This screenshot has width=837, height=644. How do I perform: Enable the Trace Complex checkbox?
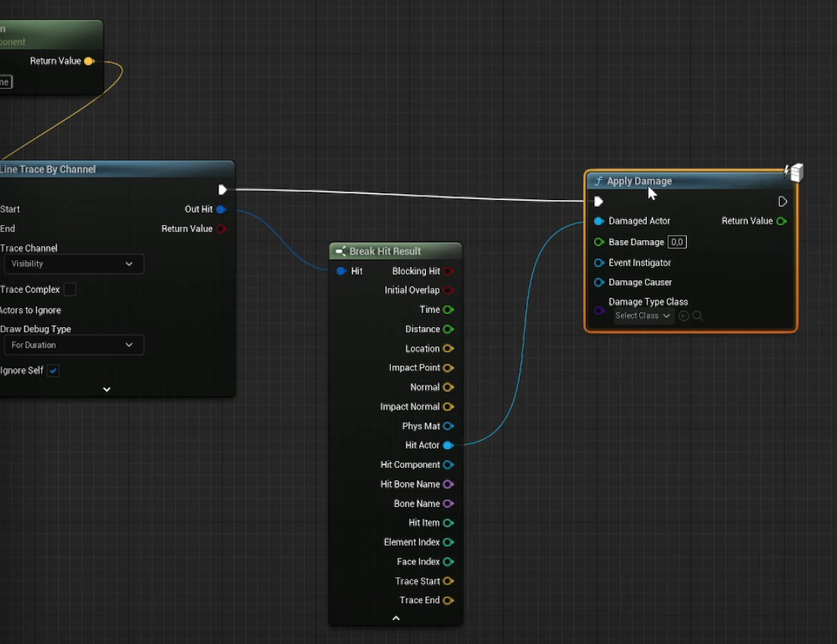point(70,289)
